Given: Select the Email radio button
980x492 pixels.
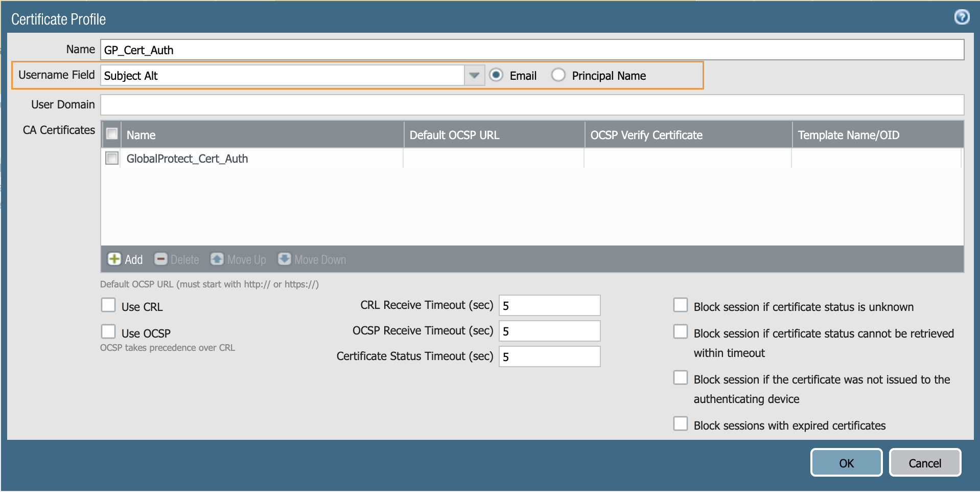Looking at the screenshot, I should pyautogui.click(x=496, y=75).
